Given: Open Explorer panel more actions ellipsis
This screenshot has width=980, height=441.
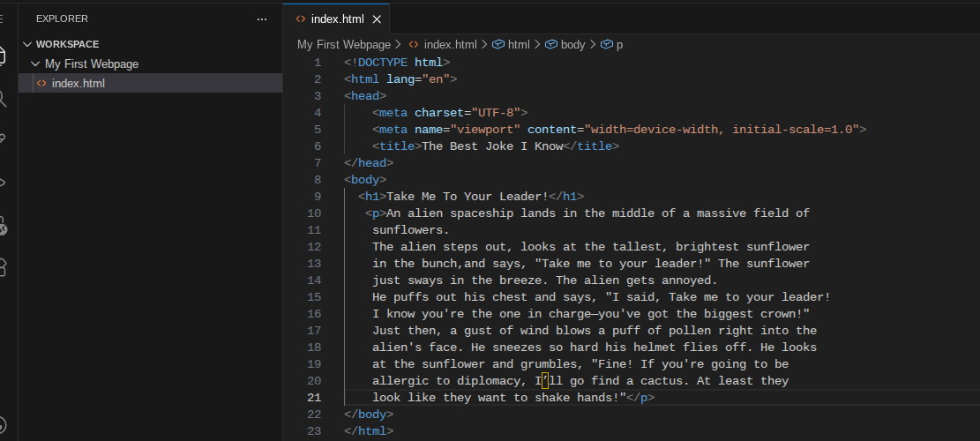Looking at the screenshot, I should (261, 19).
